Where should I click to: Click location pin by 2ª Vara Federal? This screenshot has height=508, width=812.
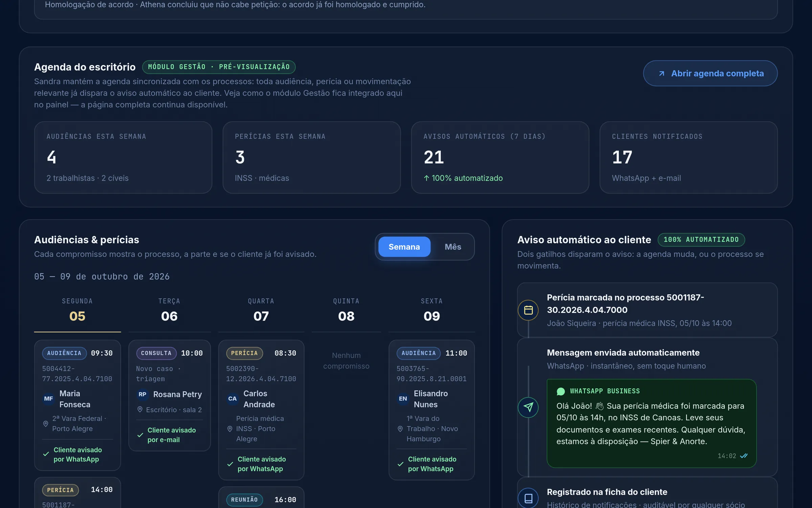(x=45, y=424)
